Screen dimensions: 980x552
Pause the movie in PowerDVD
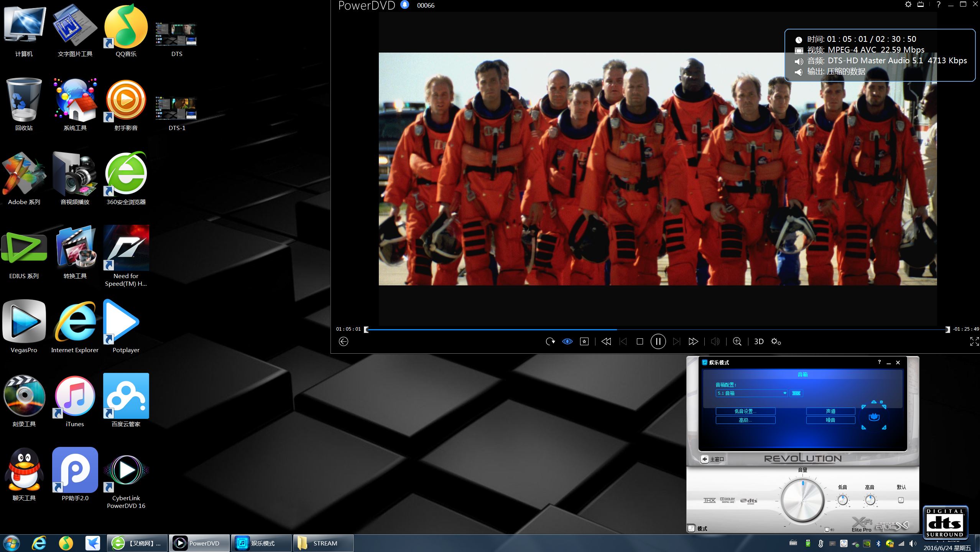(x=658, y=341)
